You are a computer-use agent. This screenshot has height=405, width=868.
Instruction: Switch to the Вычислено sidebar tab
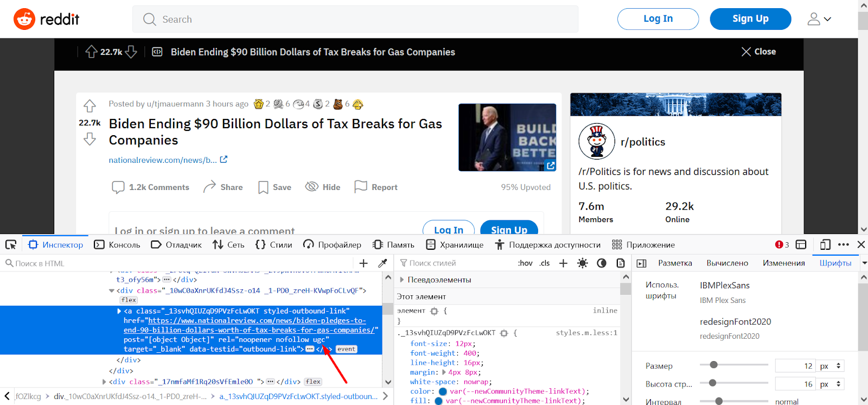click(x=727, y=263)
